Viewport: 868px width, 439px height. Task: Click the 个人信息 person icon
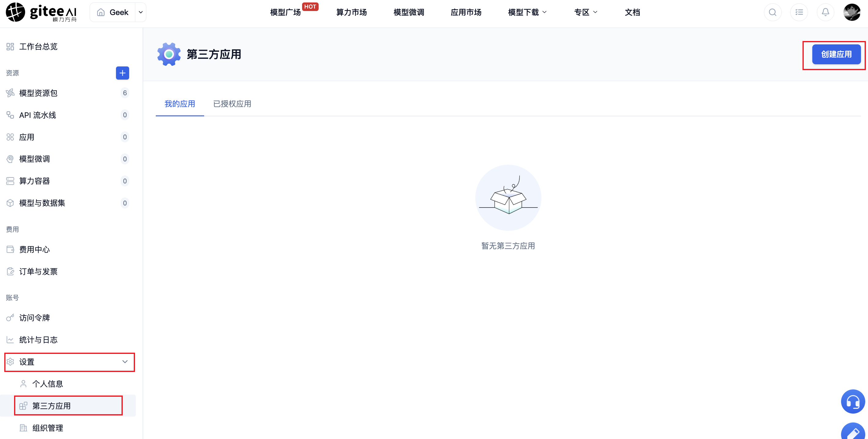pos(23,384)
